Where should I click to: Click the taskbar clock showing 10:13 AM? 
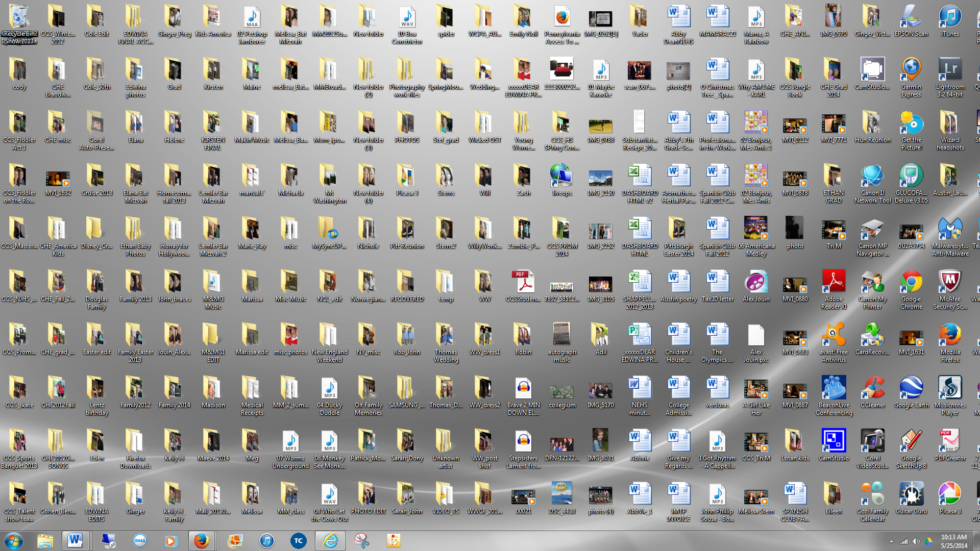953,541
